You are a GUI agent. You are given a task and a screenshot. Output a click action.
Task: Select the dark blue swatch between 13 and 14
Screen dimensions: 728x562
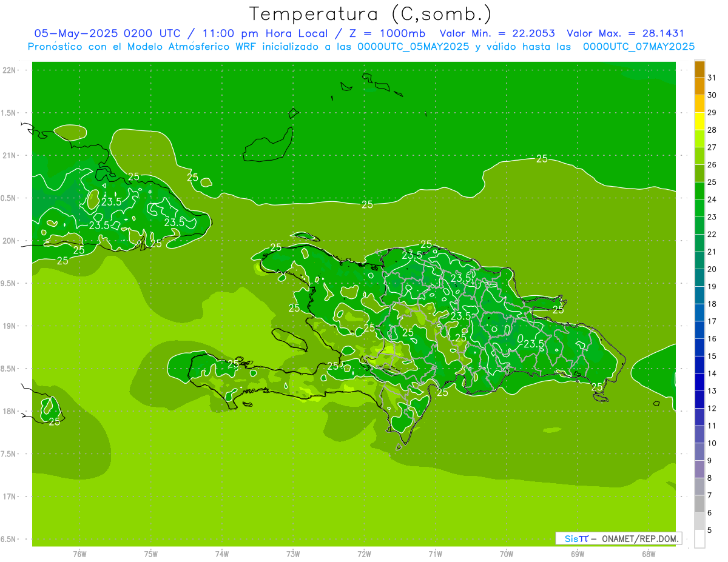coord(699,382)
